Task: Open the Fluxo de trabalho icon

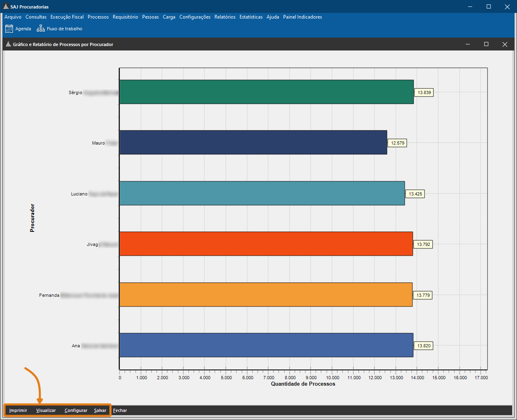Action: [41, 29]
